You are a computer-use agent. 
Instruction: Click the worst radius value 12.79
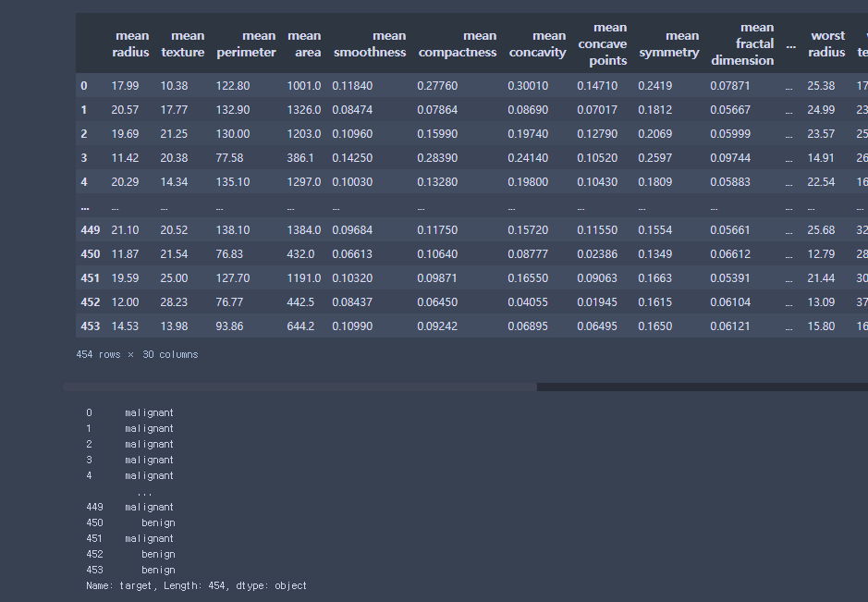(x=821, y=254)
